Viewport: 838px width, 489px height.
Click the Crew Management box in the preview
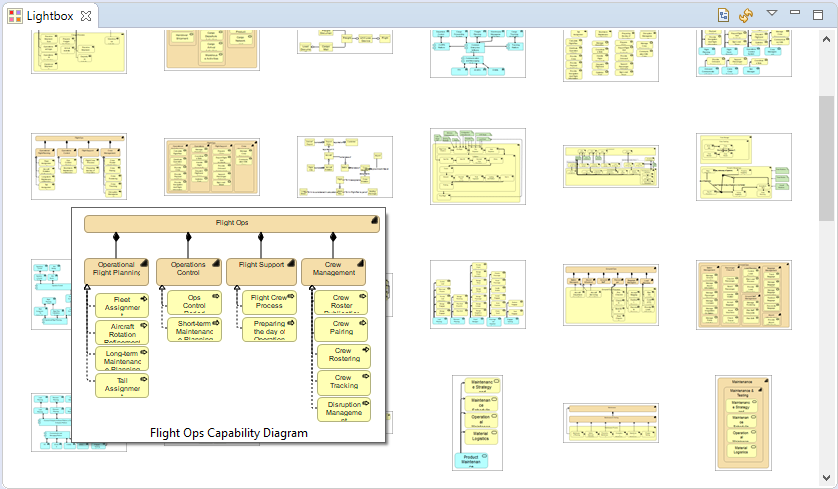pyautogui.click(x=333, y=271)
